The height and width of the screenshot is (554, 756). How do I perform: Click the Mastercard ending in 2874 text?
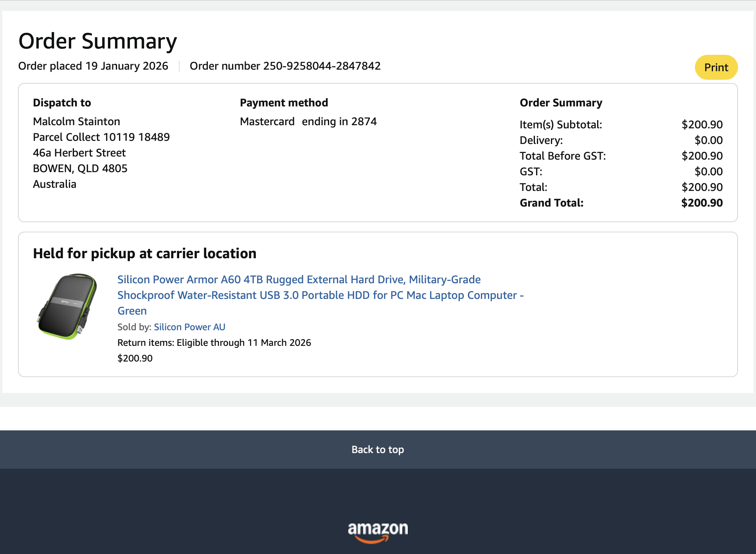point(308,121)
